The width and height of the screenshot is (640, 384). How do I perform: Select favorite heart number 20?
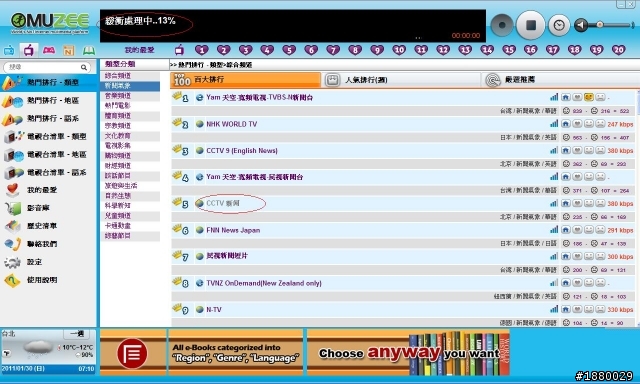point(618,50)
